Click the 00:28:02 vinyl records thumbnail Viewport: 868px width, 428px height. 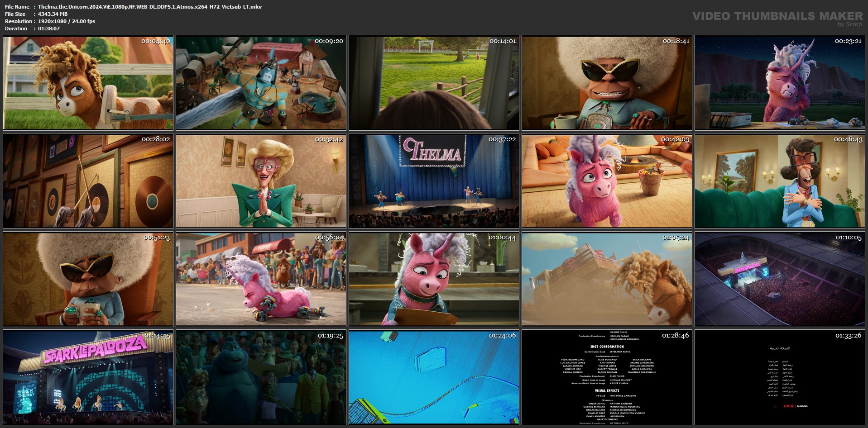coord(88,181)
